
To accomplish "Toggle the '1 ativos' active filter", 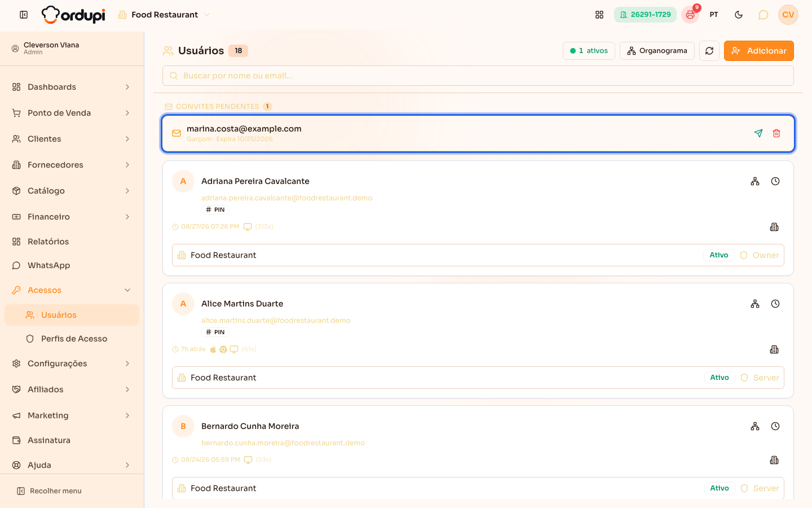I will (x=589, y=51).
